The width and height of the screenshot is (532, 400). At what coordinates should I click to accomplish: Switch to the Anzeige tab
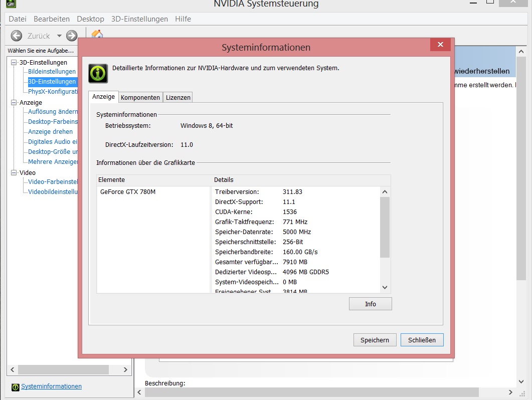(x=103, y=97)
